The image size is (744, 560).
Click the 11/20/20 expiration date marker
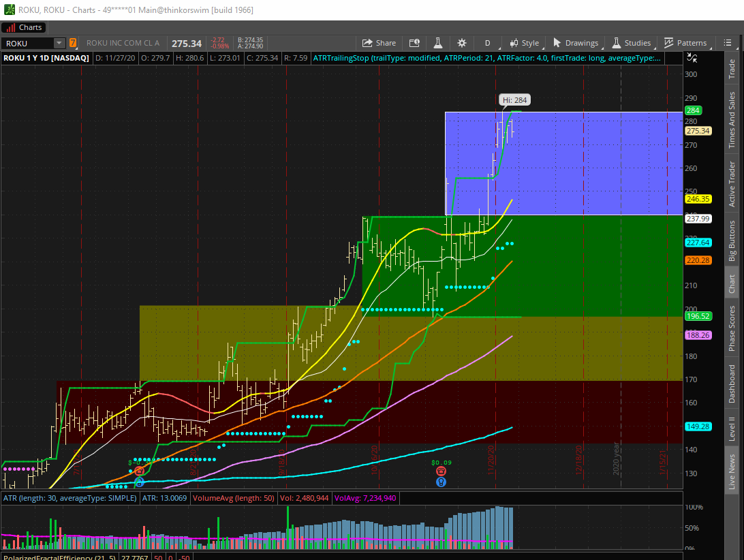pyautogui.click(x=491, y=459)
